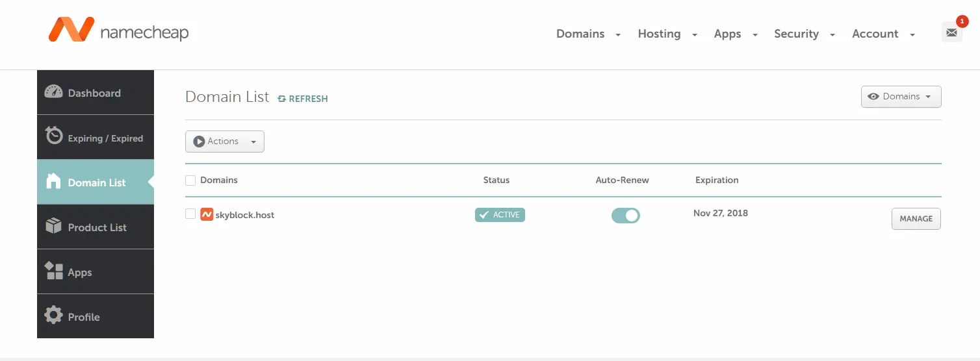The image size is (980, 361).
Task: Open Expiring / Expired in the sidebar
Action: (96, 137)
